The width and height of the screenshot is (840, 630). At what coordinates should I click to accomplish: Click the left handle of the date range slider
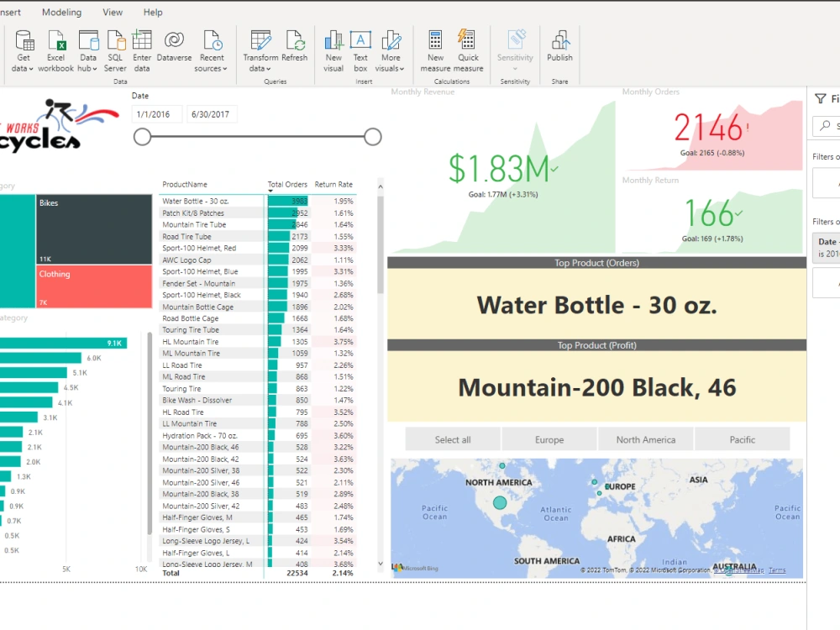pyautogui.click(x=143, y=135)
